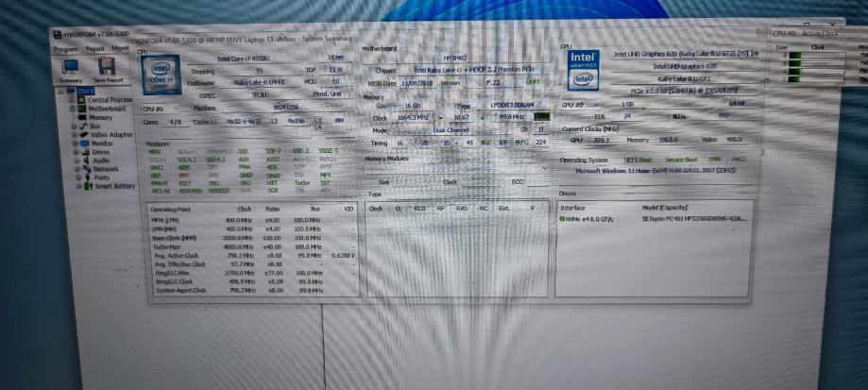Screen dimensions: 868x390
Task: Click the Intel Core i7 CPU logo
Action: pos(162,75)
